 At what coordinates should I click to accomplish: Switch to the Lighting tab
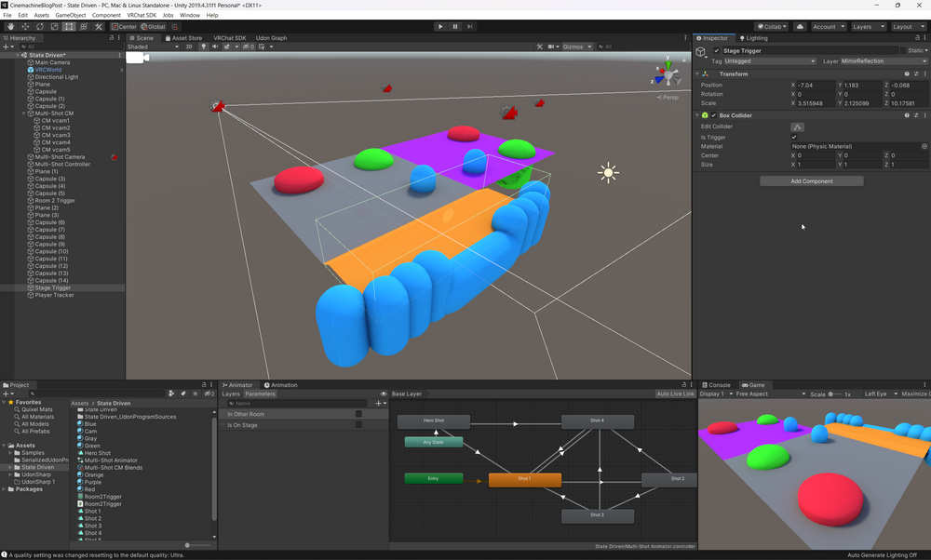point(754,38)
